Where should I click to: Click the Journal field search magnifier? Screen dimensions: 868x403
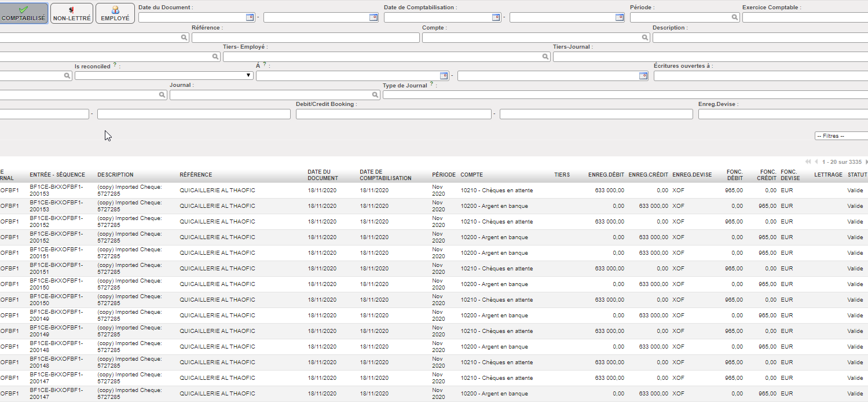click(x=375, y=95)
